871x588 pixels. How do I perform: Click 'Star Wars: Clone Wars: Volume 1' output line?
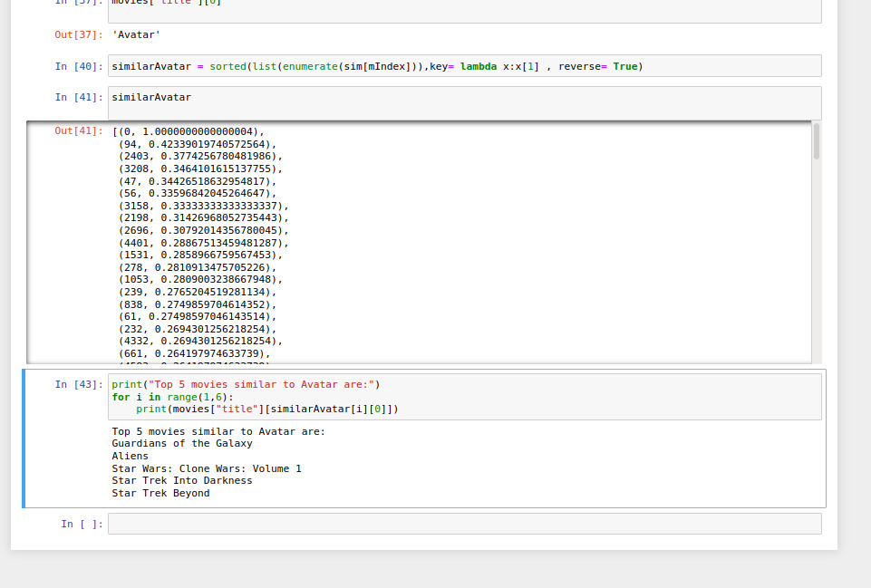pos(207,468)
